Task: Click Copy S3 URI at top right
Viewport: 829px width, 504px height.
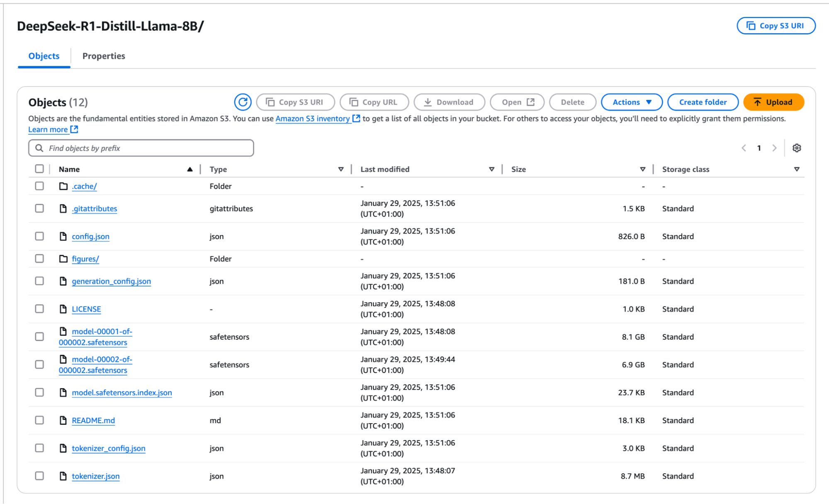Action: coord(776,26)
